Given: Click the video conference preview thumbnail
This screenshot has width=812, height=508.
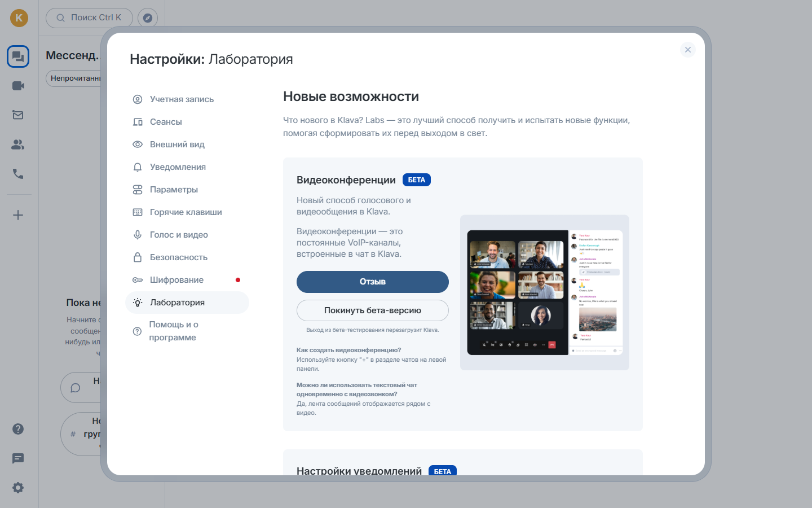Looking at the screenshot, I should (x=545, y=292).
